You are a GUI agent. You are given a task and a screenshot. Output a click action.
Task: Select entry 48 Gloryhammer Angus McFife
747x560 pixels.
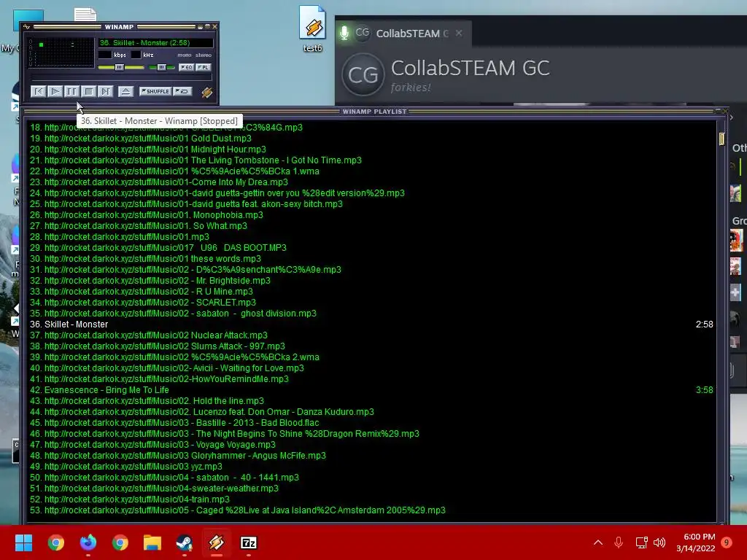coord(371,456)
